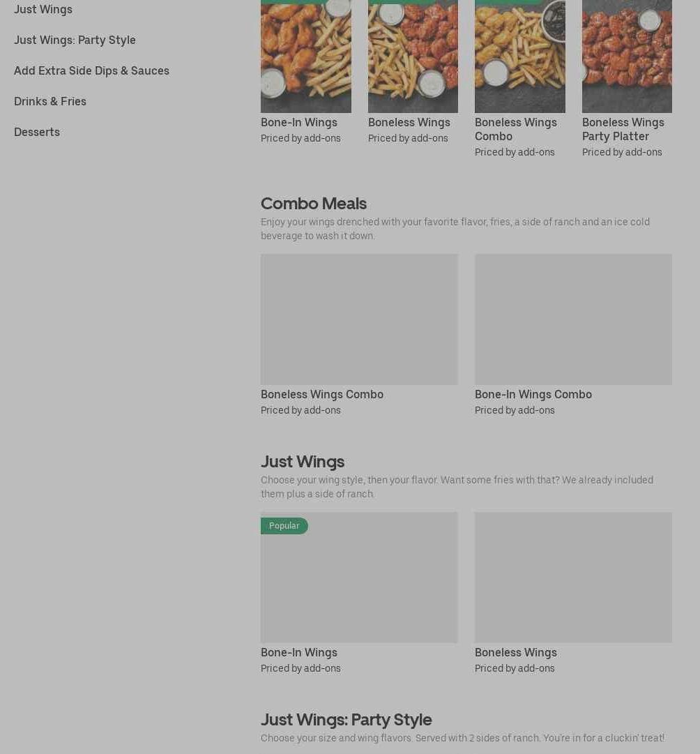Open Bone-In Wings photo in top row
700x754 pixels.
(x=306, y=56)
